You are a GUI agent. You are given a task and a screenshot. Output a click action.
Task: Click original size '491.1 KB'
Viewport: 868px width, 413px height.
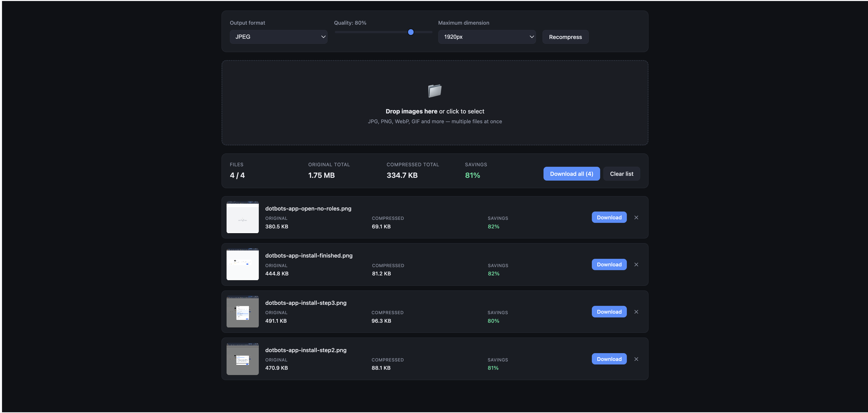(x=276, y=321)
